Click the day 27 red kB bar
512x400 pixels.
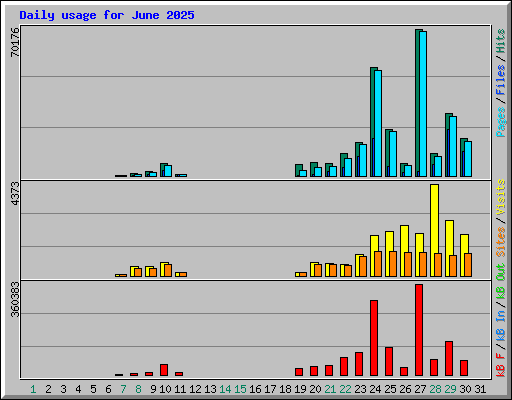(419, 330)
